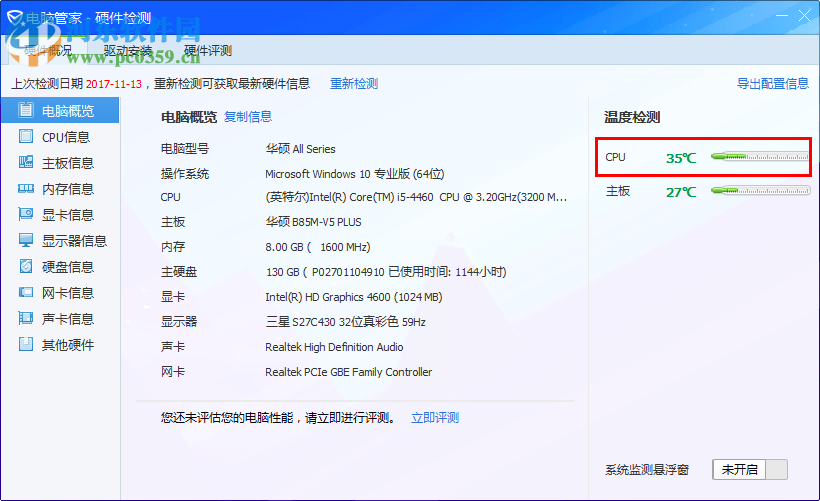Click the 立即评测 link
This screenshot has height=501, width=820.
pos(435,418)
